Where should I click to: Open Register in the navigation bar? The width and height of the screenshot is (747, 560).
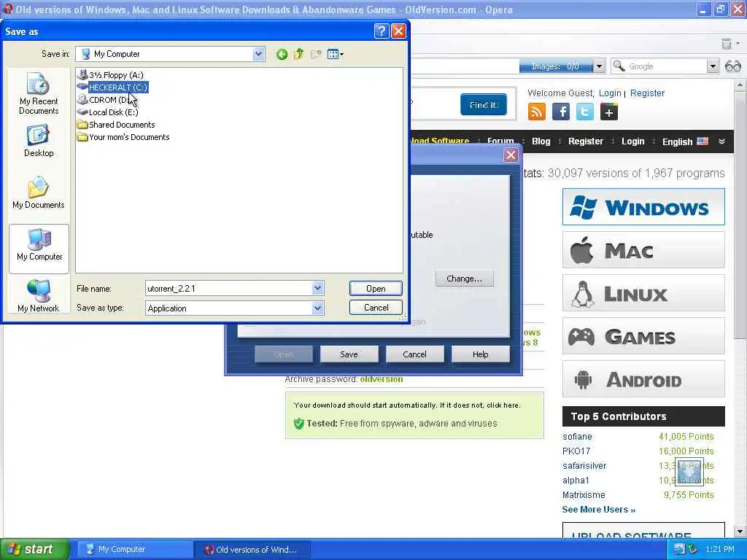pyautogui.click(x=586, y=141)
